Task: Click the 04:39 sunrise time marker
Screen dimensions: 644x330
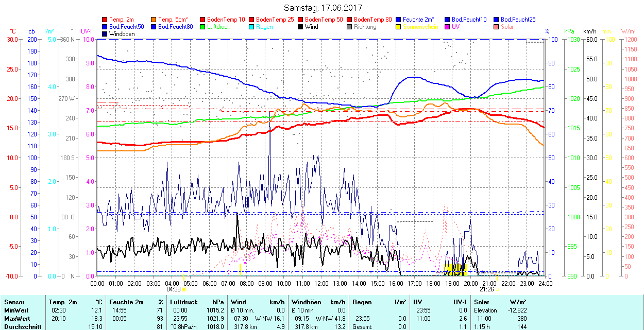Action: pos(173,289)
